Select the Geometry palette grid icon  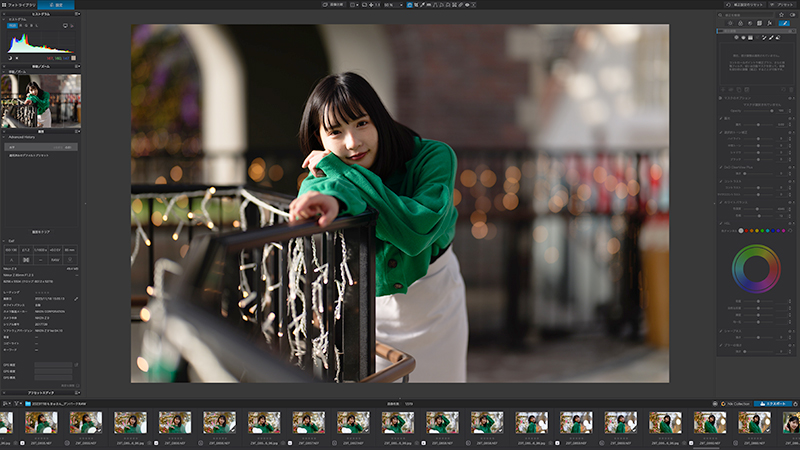759,23
